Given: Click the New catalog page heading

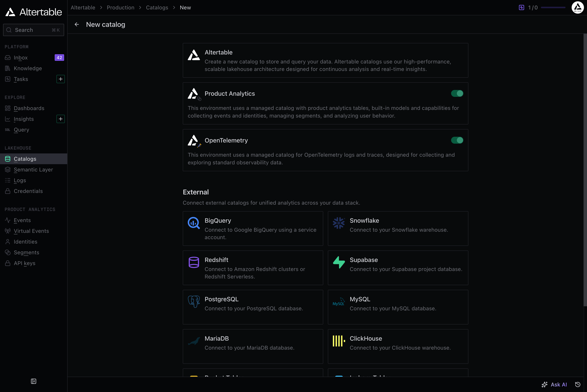Looking at the screenshot, I should tap(106, 25).
